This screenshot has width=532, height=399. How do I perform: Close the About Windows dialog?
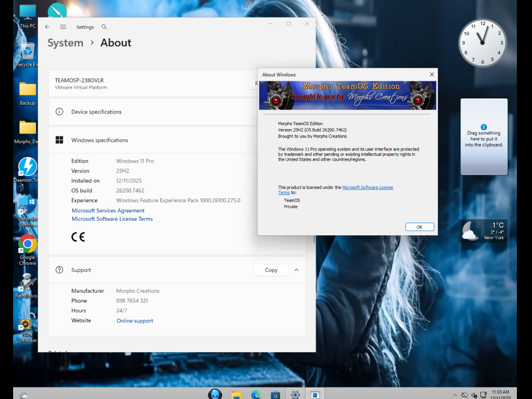click(x=432, y=74)
